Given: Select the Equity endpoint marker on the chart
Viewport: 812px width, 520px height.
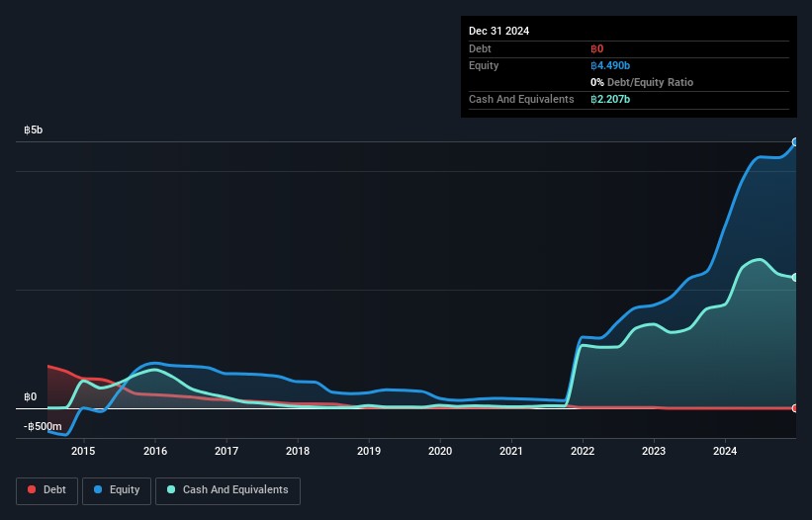Looking at the screenshot, I should pyautogui.click(x=795, y=142).
